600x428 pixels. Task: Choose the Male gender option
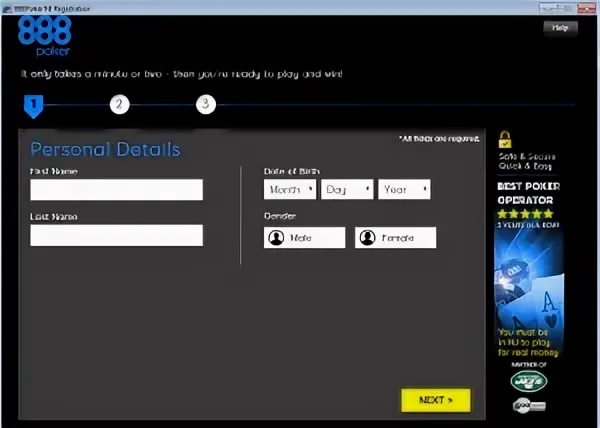tap(305, 238)
